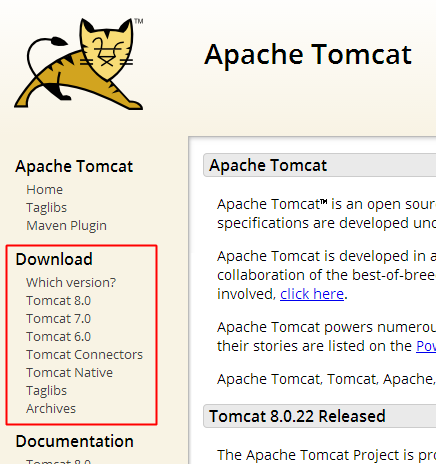
Task: Click the Apache Tomcat sidebar heading
Action: tap(74, 166)
